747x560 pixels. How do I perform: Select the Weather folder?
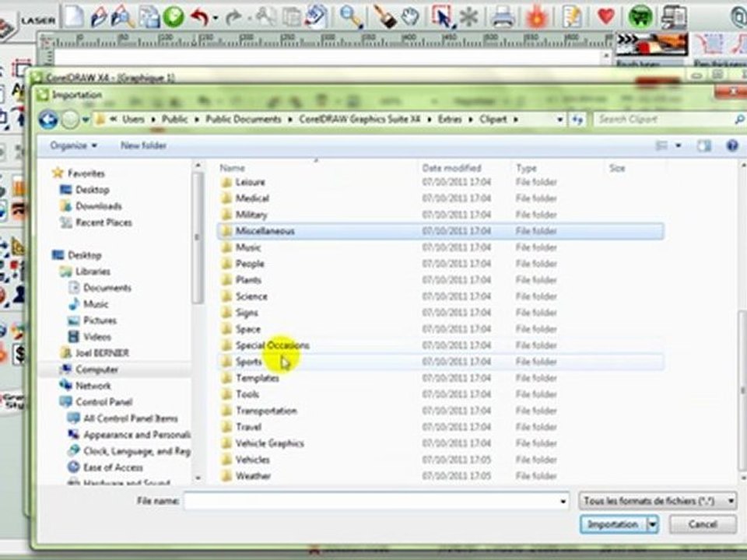[440, 476]
